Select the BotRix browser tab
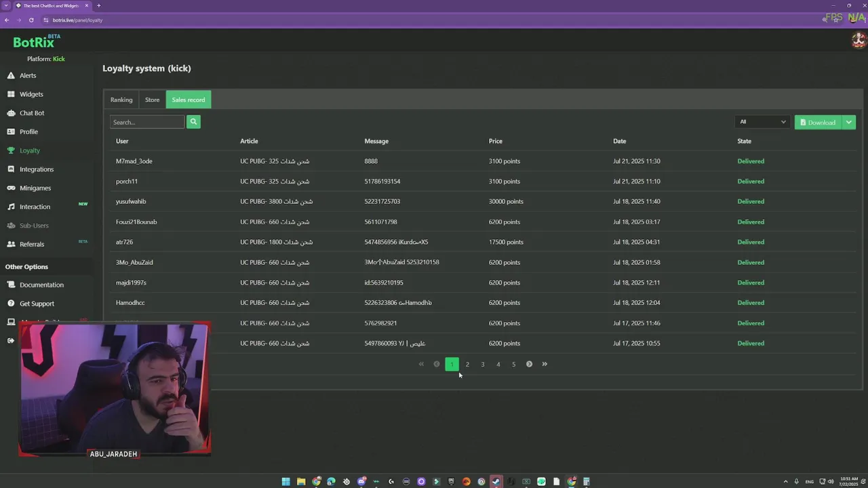 51,5
